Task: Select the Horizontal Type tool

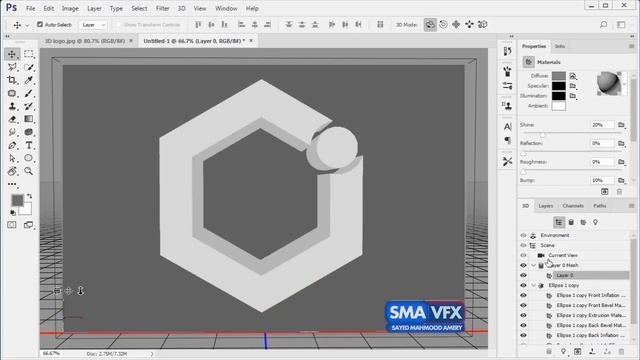Action: tap(29, 145)
